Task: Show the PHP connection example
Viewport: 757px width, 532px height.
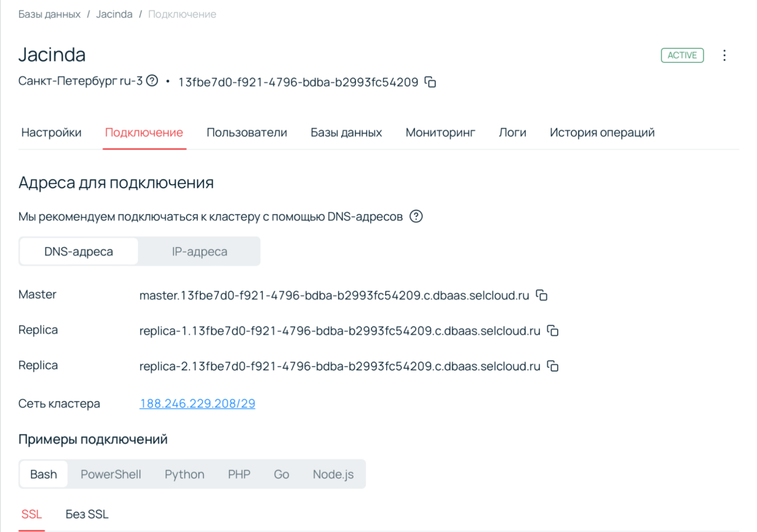Action: [239, 474]
